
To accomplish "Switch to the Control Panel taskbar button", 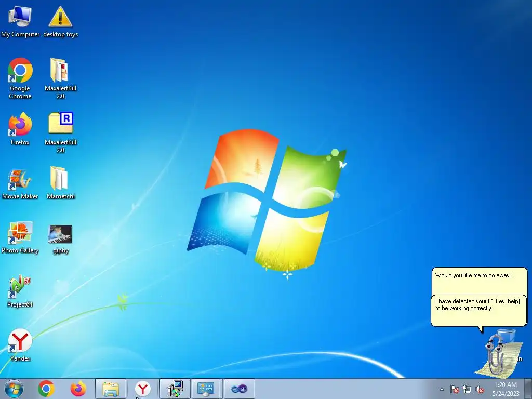I will point(207,389).
